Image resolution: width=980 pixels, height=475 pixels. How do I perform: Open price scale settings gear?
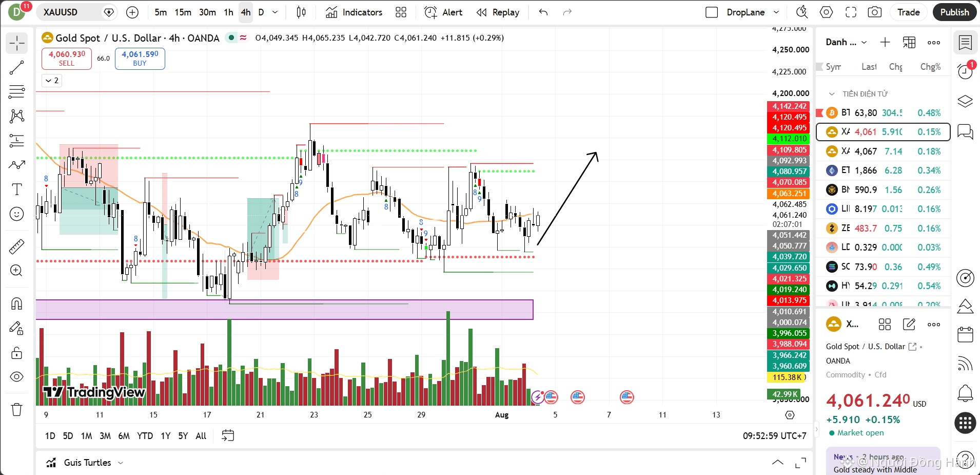(790, 415)
